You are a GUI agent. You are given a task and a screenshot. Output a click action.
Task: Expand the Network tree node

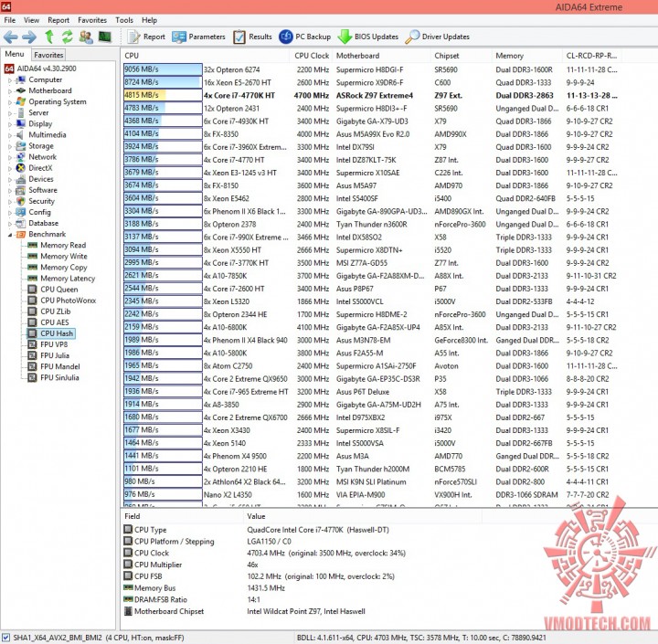pyautogui.click(x=10, y=157)
